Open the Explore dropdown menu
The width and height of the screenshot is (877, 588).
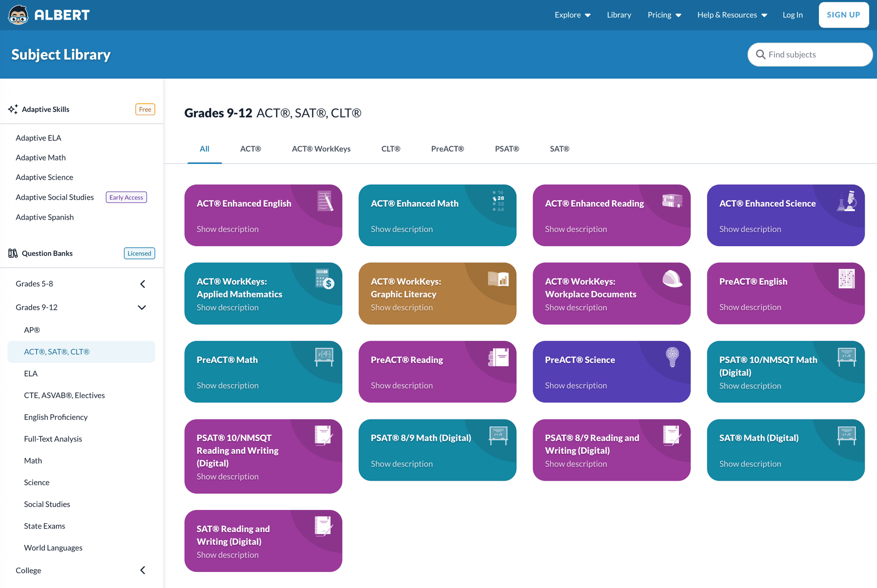[572, 15]
